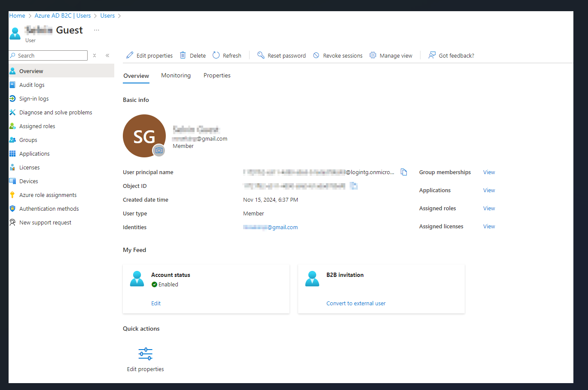Image resolution: width=588 pixels, height=390 pixels.
Task: Select Overview in the sidebar menu
Action: click(x=61, y=71)
